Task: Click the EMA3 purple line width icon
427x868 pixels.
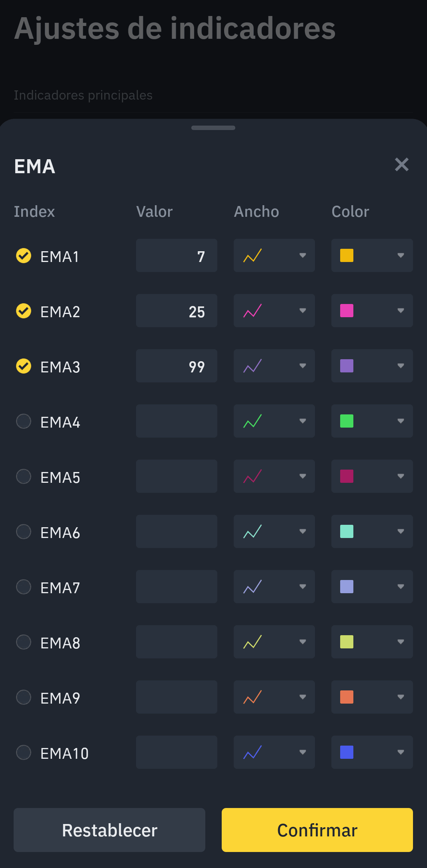Action: point(253,366)
